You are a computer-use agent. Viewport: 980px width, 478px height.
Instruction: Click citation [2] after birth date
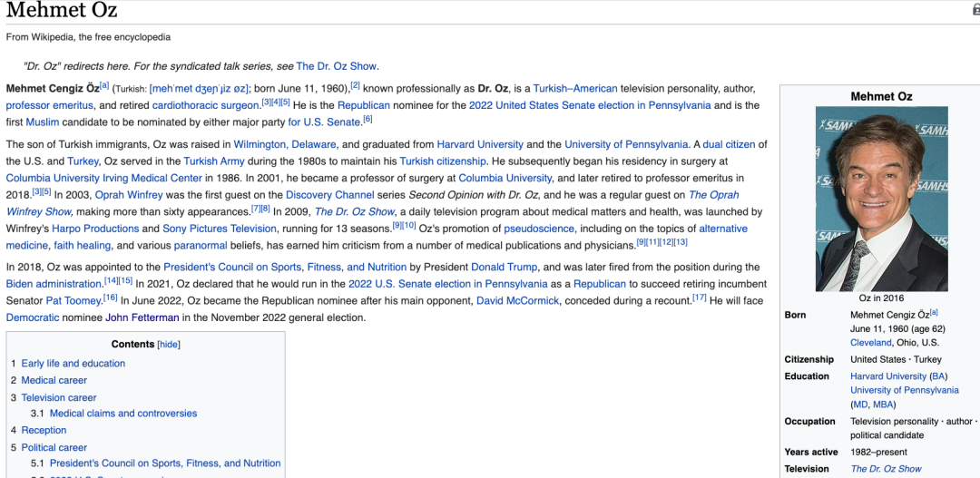355,85
